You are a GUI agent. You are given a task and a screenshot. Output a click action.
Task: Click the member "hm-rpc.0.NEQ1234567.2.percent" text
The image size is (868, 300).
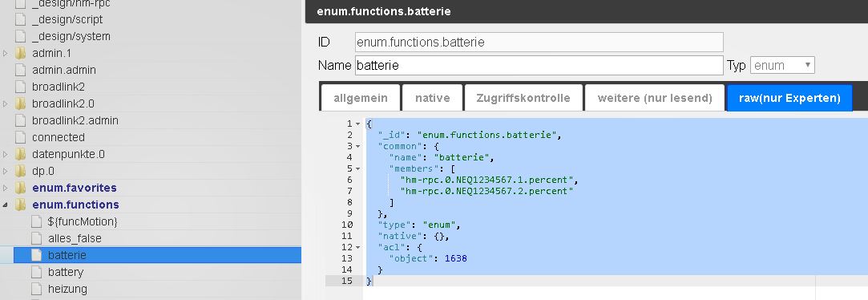[486, 191]
